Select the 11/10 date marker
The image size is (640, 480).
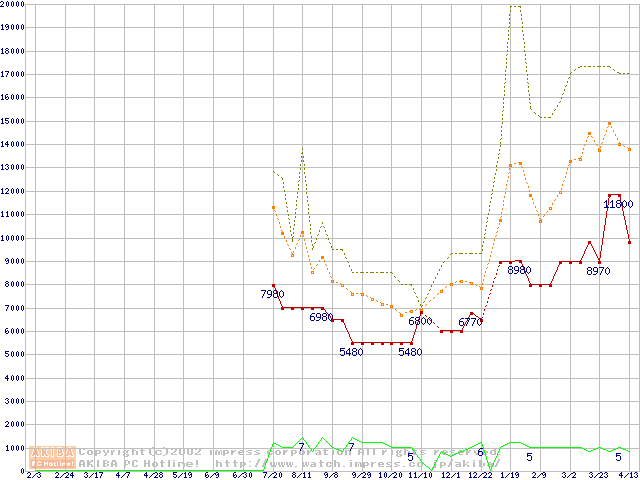(420, 474)
